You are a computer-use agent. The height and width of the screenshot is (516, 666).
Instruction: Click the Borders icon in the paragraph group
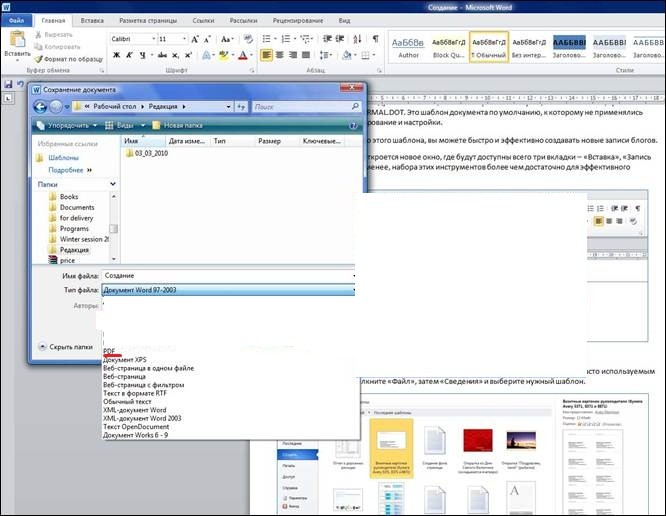point(365,55)
